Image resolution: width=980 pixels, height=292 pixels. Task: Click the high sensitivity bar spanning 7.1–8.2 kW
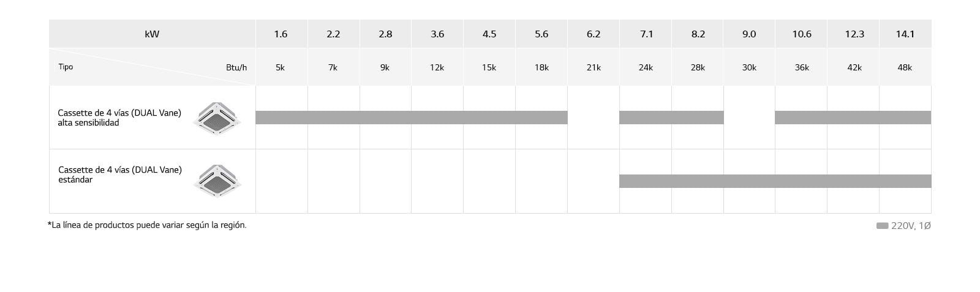671,118
